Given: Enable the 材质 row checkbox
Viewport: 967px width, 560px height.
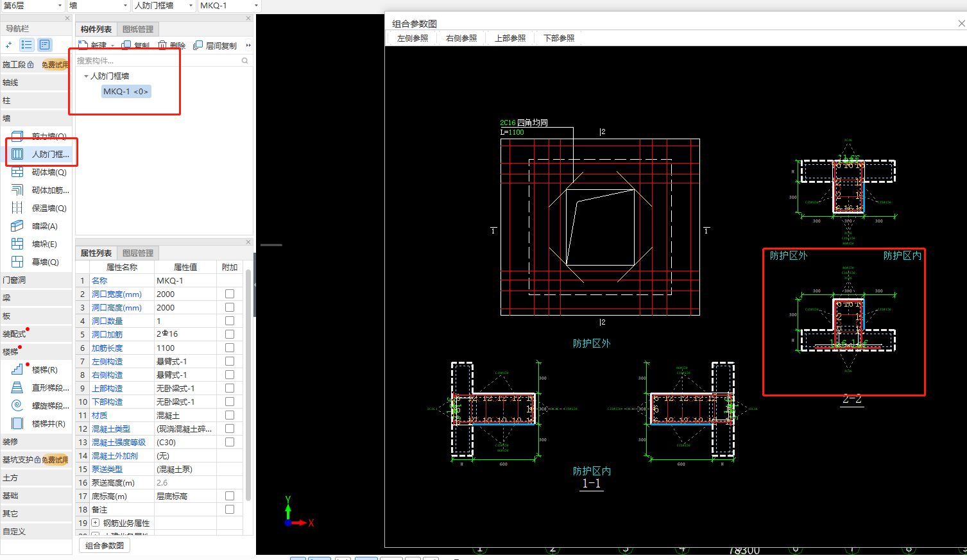Looking at the screenshot, I should pyautogui.click(x=229, y=415).
